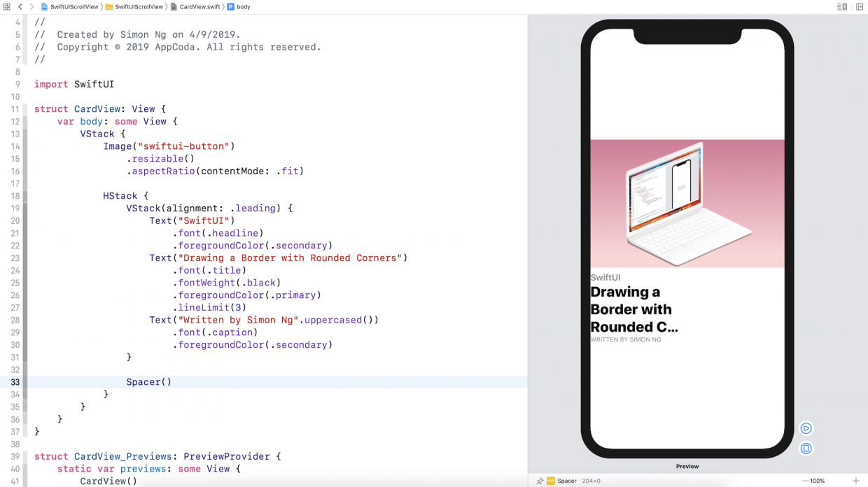This screenshot has width=868, height=487.
Task: Toggle pinning of the Spacer selection
Action: point(540,481)
